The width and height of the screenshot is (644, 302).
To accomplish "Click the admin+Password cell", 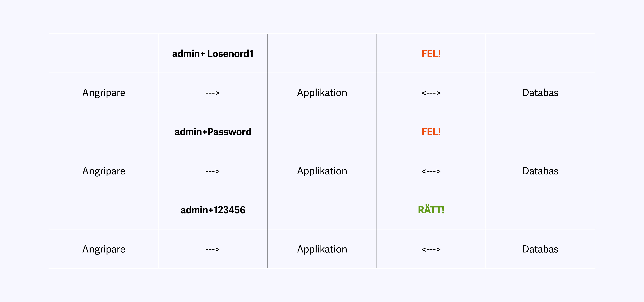I will (213, 132).
